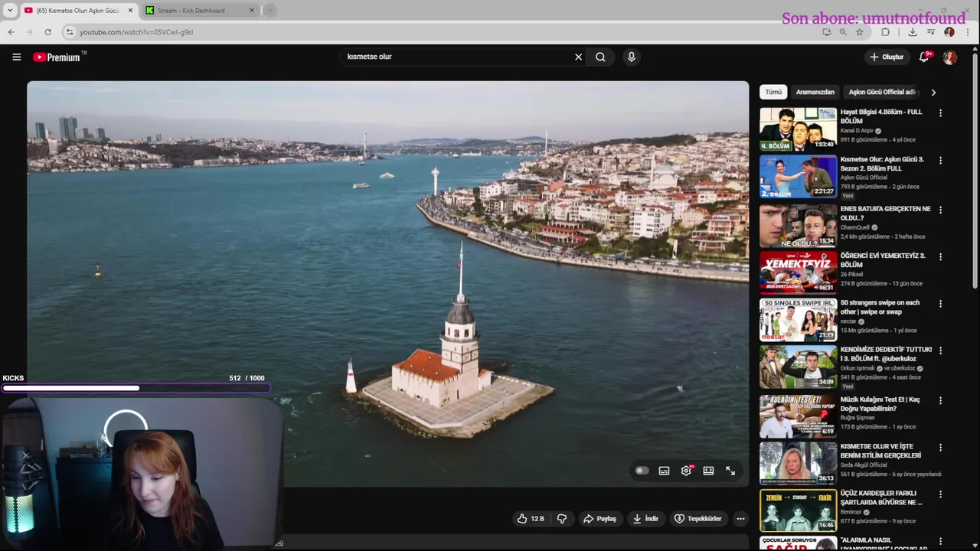Open options for ENES BATUR'A GERÇEKTEN video
This screenshot has height=551, width=980.
[x=940, y=210]
